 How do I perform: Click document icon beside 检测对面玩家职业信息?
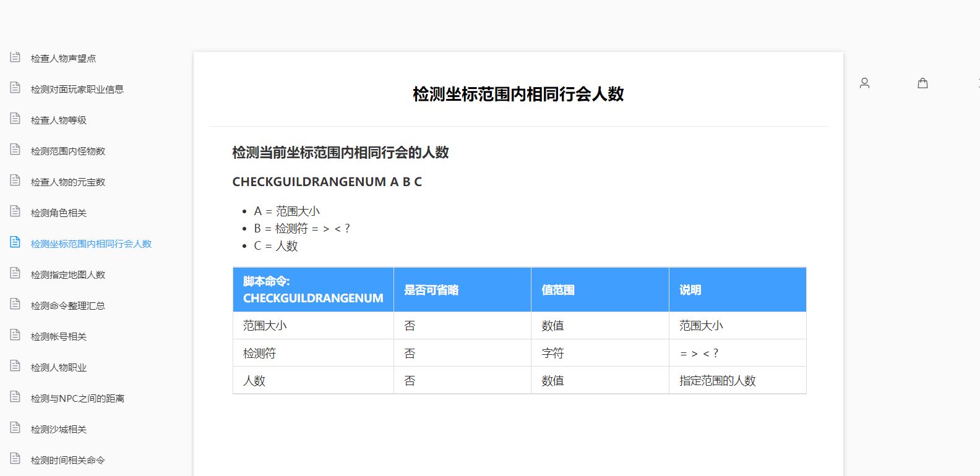click(x=15, y=88)
